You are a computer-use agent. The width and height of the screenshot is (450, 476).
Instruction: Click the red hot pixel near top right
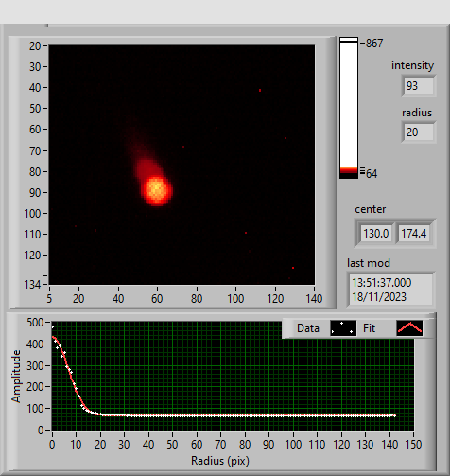(x=260, y=91)
